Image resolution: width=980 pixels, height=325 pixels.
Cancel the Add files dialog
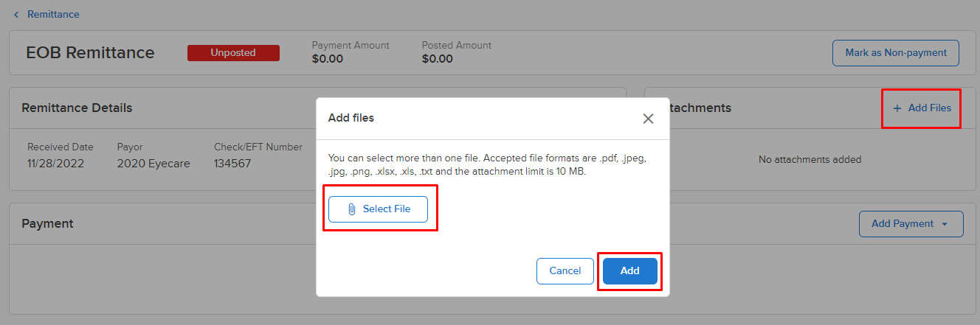click(565, 270)
